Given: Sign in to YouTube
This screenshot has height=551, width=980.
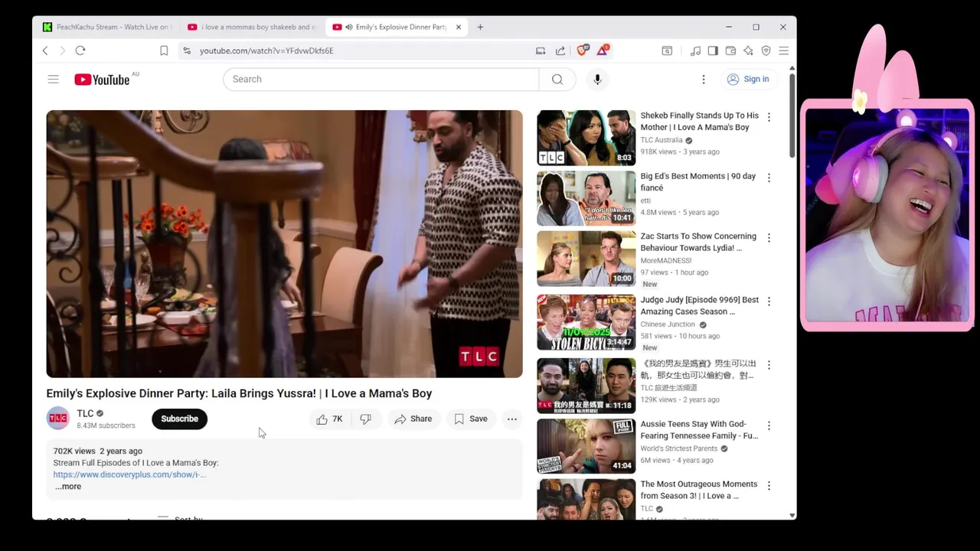Looking at the screenshot, I should (747, 79).
